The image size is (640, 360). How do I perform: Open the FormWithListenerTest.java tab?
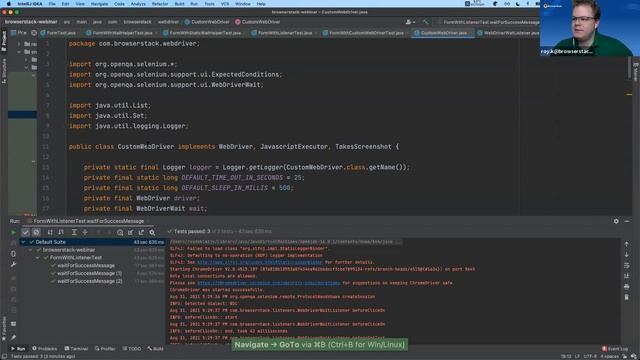coord(282,33)
